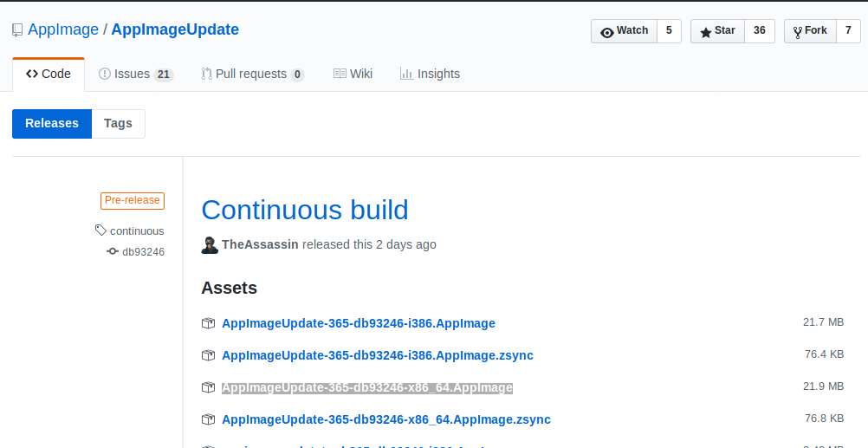Switch to the Code tab

click(49, 75)
